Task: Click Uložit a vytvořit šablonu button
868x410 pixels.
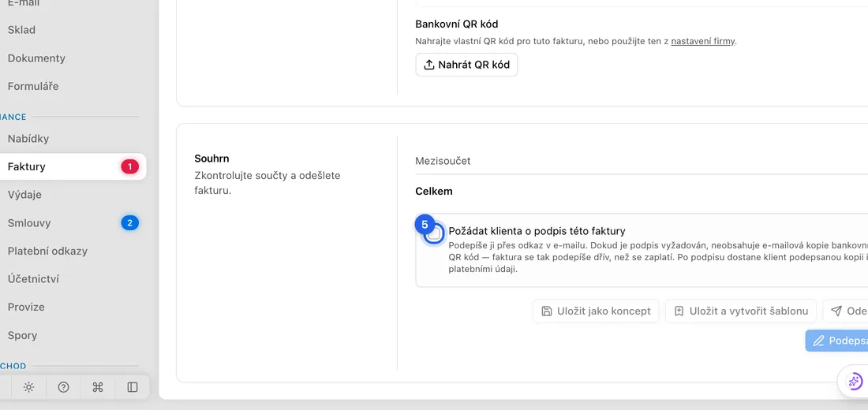Action: pos(741,311)
